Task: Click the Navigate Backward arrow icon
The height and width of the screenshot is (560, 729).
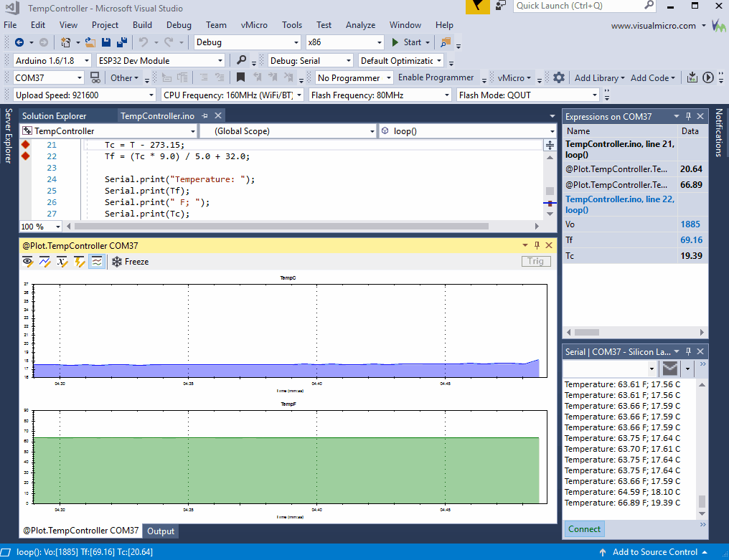Action: [x=19, y=42]
